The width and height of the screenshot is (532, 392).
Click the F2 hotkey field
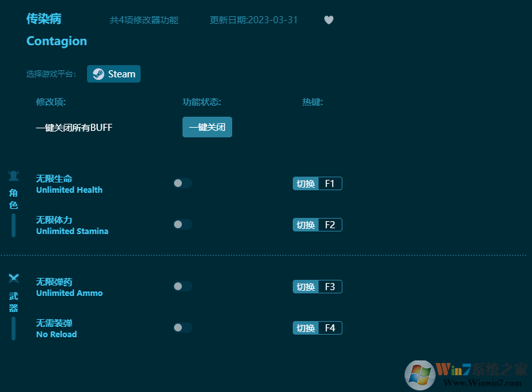pyautogui.click(x=330, y=225)
